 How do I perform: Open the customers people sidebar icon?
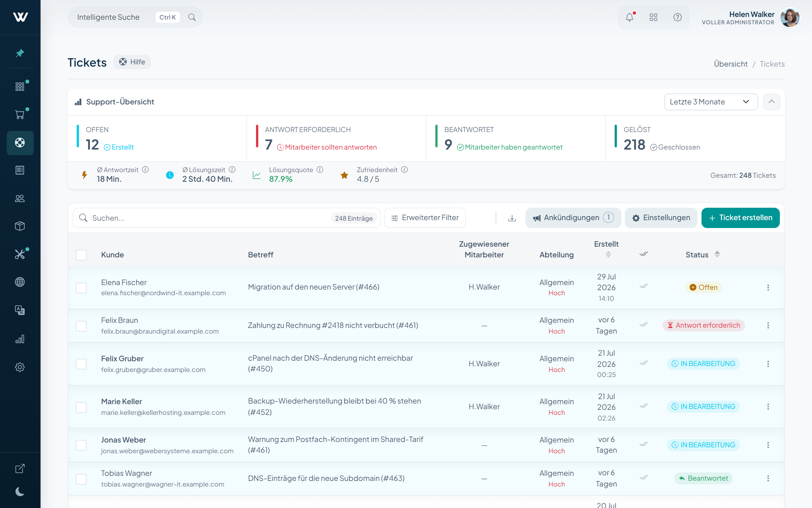pyautogui.click(x=20, y=198)
